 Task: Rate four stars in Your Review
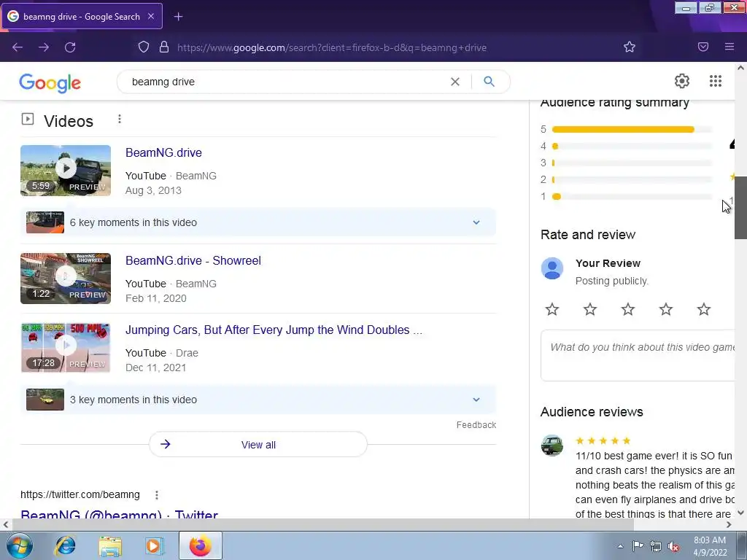click(x=665, y=309)
